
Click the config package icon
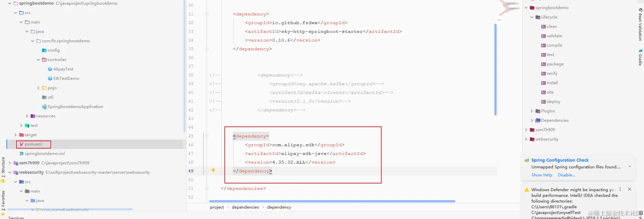(44, 50)
